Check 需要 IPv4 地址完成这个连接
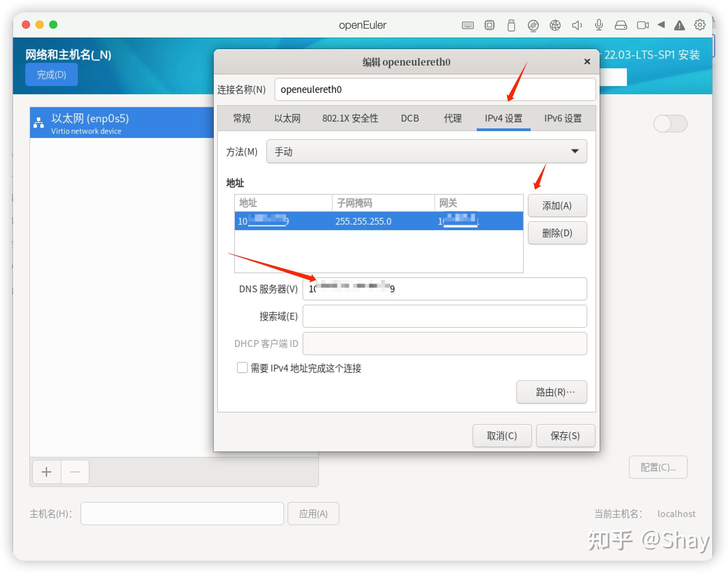This screenshot has width=728, height=573. [242, 368]
